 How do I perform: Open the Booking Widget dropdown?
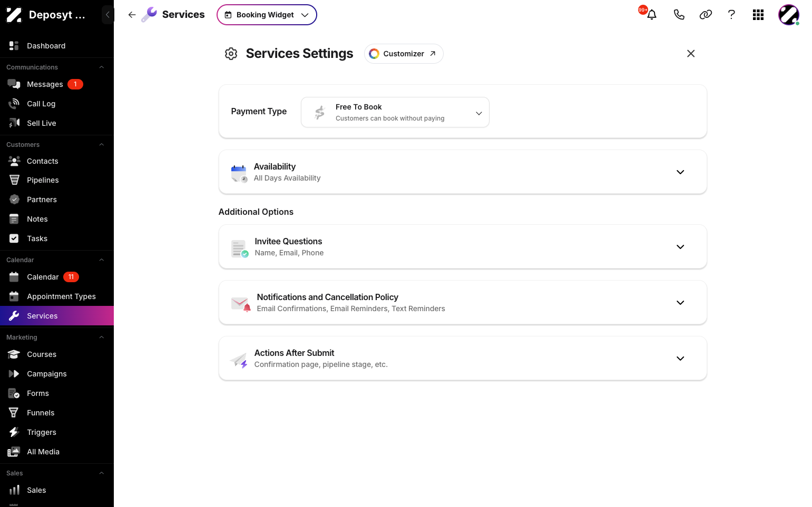(267, 15)
